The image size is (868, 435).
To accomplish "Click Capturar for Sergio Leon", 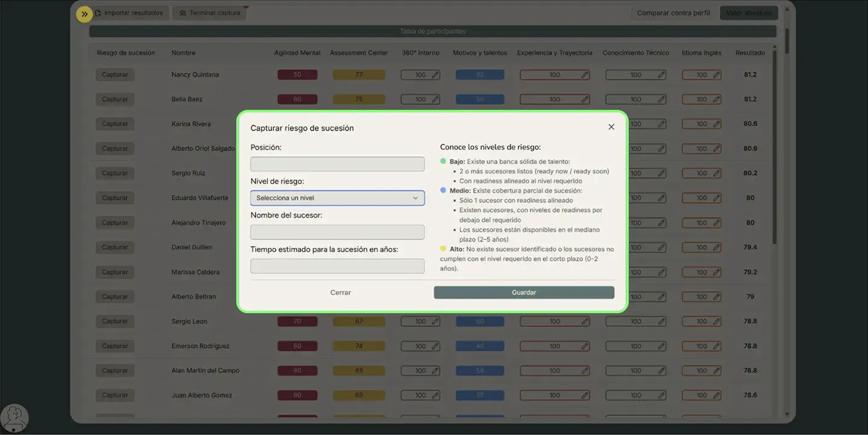I will coord(115,322).
